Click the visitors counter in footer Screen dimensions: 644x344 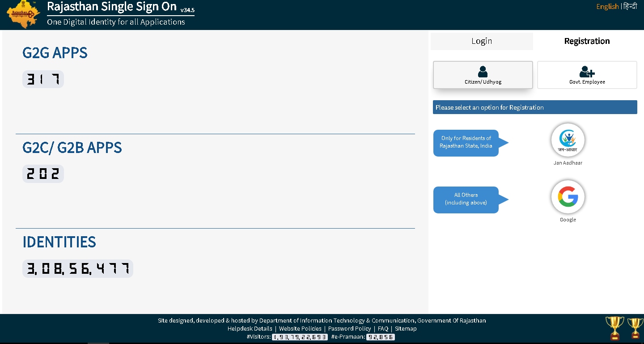[x=300, y=337]
